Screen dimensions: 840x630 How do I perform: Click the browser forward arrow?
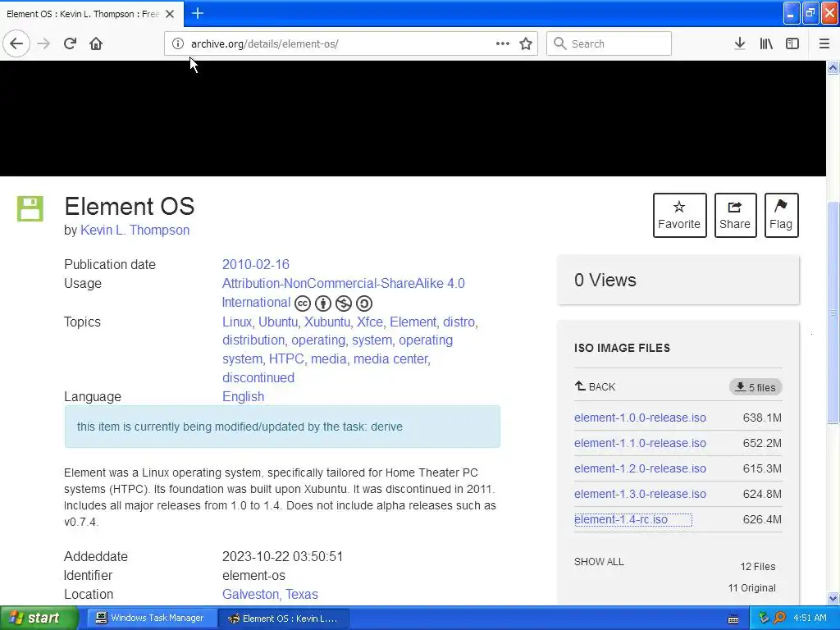point(43,43)
